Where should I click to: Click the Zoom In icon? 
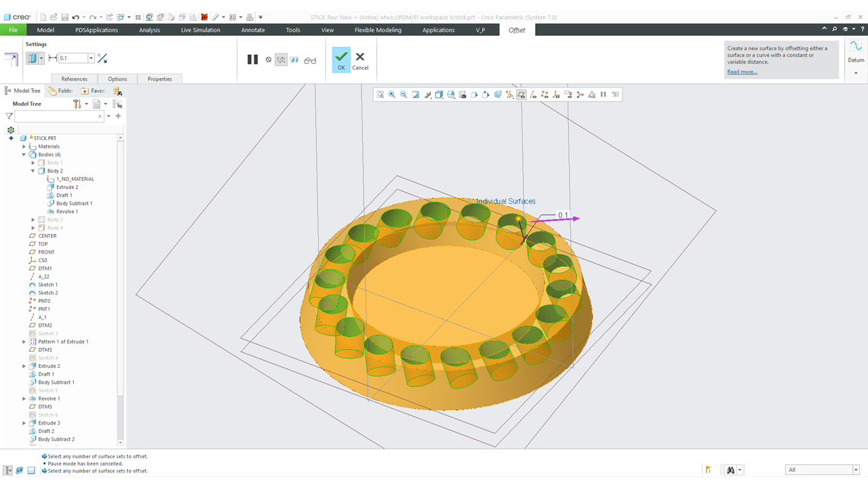(x=391, y=95)
